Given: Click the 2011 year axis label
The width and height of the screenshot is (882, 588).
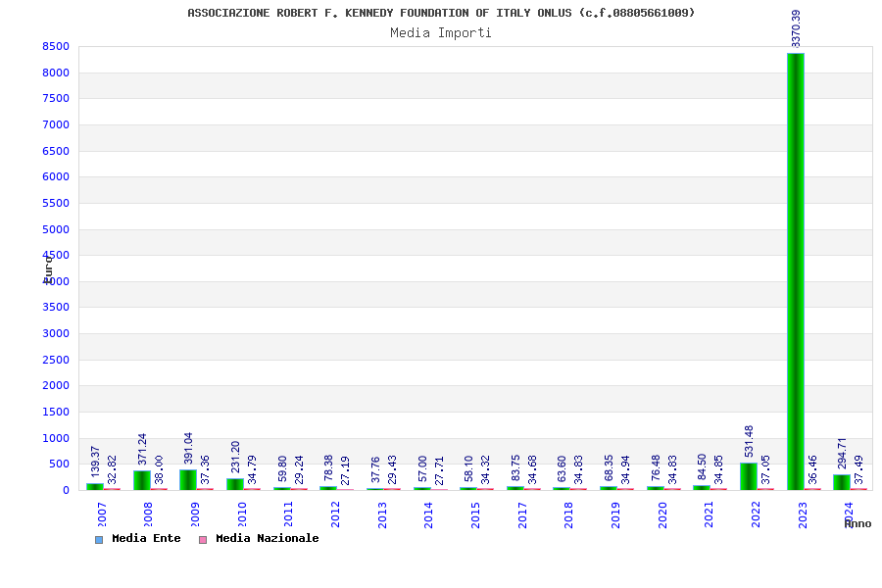Looking at the screenshot, I should pyautogui.click(x=288, y=514).
